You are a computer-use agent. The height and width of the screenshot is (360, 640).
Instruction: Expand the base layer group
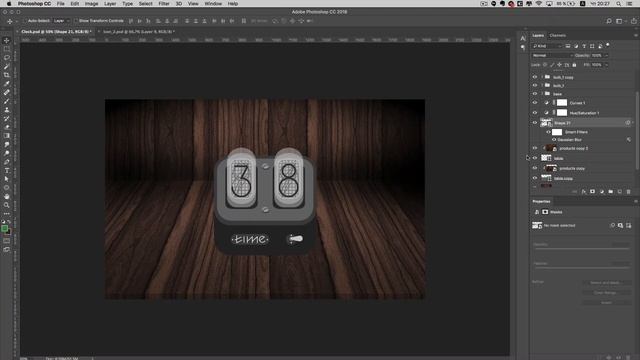542,94
